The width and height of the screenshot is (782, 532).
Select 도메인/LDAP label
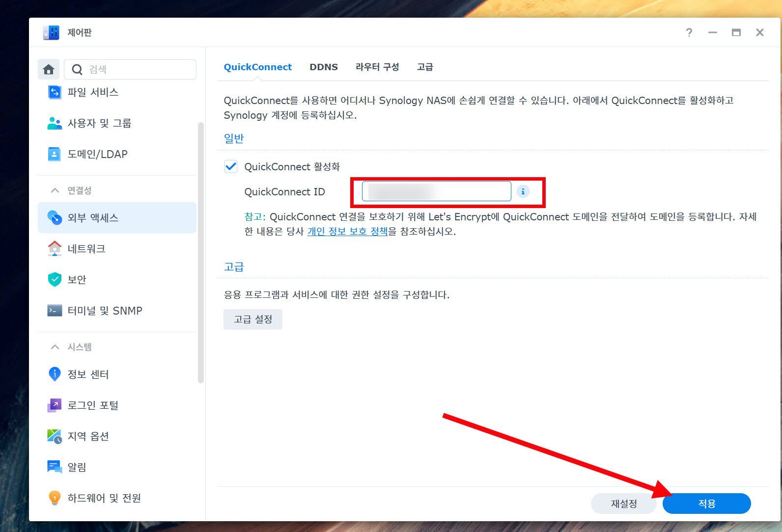click(x=97, y=154)
